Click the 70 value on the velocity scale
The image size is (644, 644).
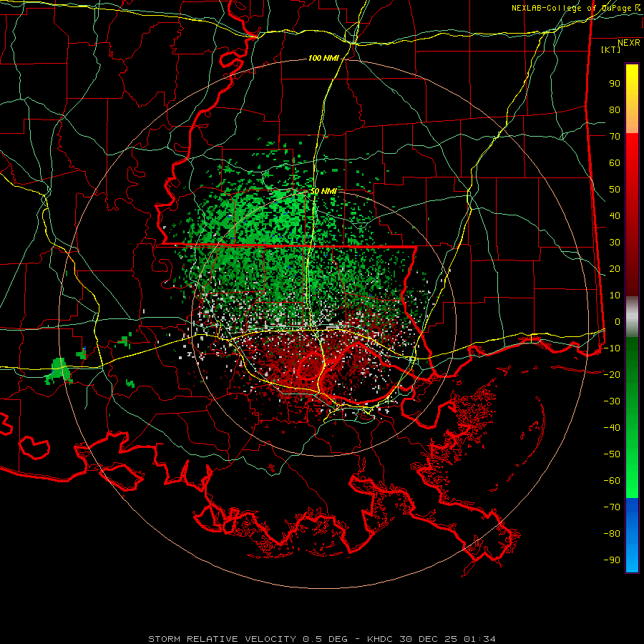coord(615,137)
